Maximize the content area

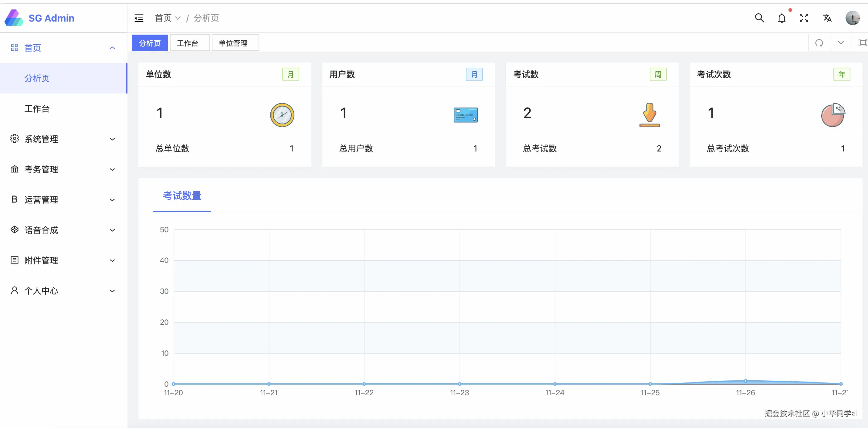tap(862, 43)
